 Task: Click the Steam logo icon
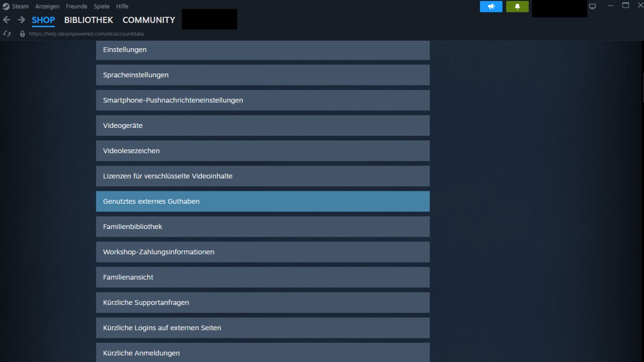[x=5, y=6]
